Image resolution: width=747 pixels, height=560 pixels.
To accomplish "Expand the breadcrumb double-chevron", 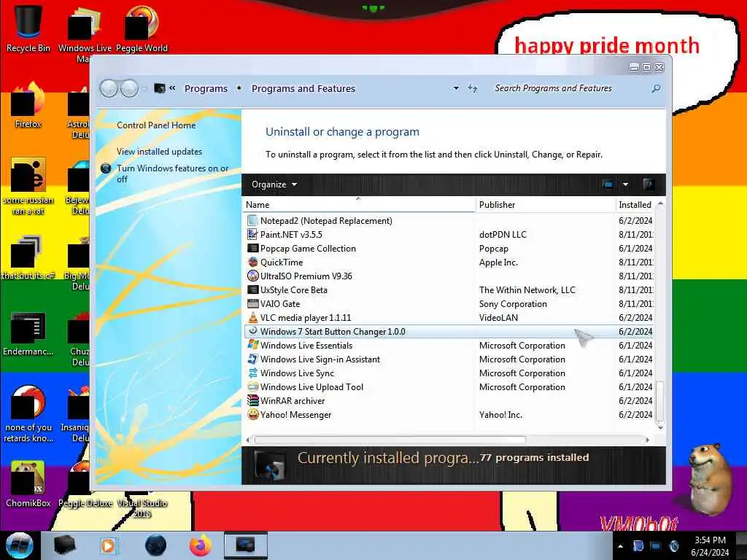I will [172, 88].
